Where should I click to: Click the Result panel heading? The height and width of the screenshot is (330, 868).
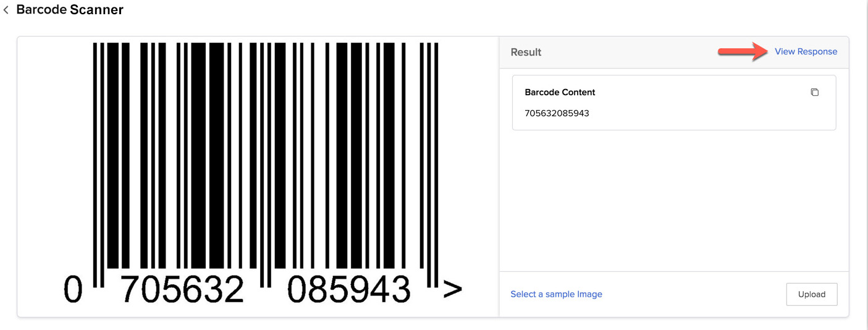click(x=526, y=53)
